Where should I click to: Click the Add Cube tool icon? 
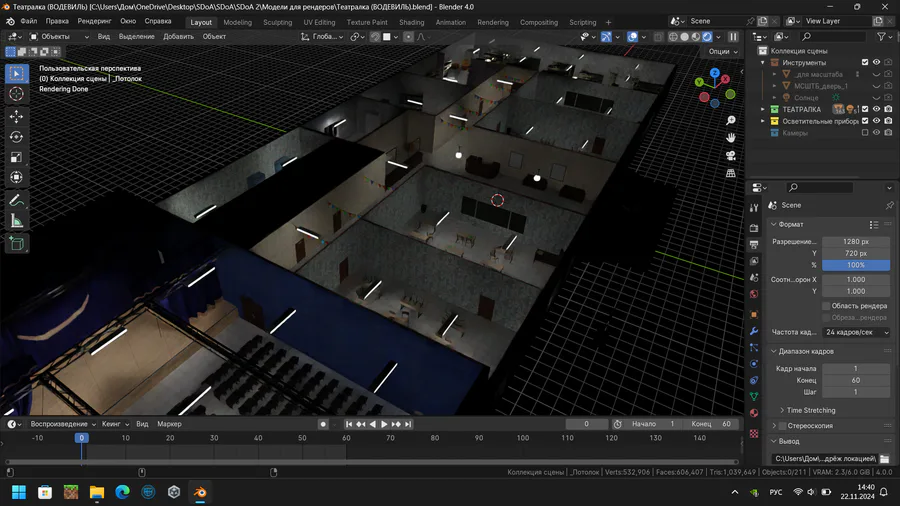16,243
